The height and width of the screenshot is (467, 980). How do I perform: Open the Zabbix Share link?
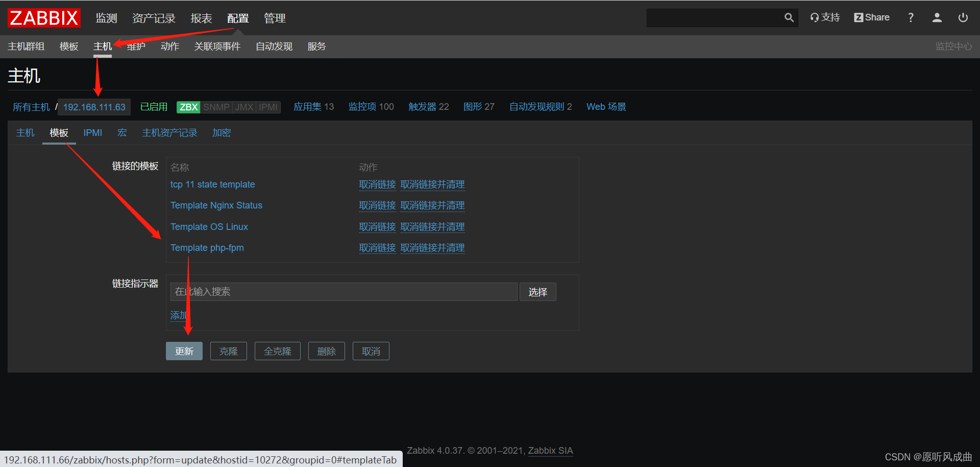click(x=872, y=17)
